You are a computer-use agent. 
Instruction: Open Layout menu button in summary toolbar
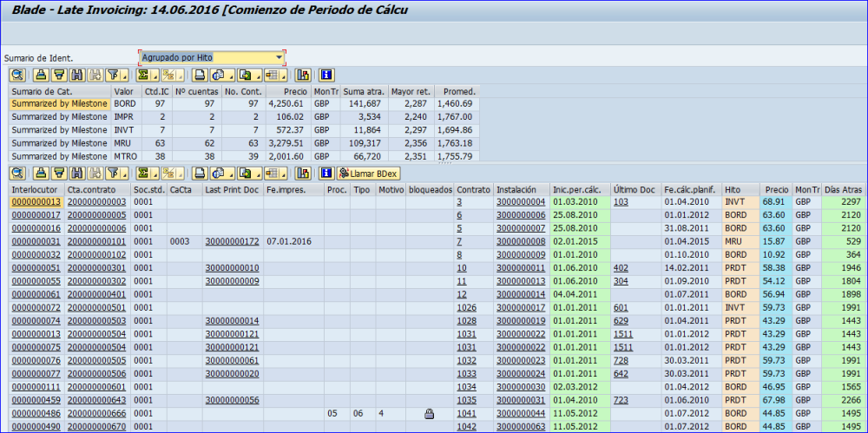tap(274, 75)
